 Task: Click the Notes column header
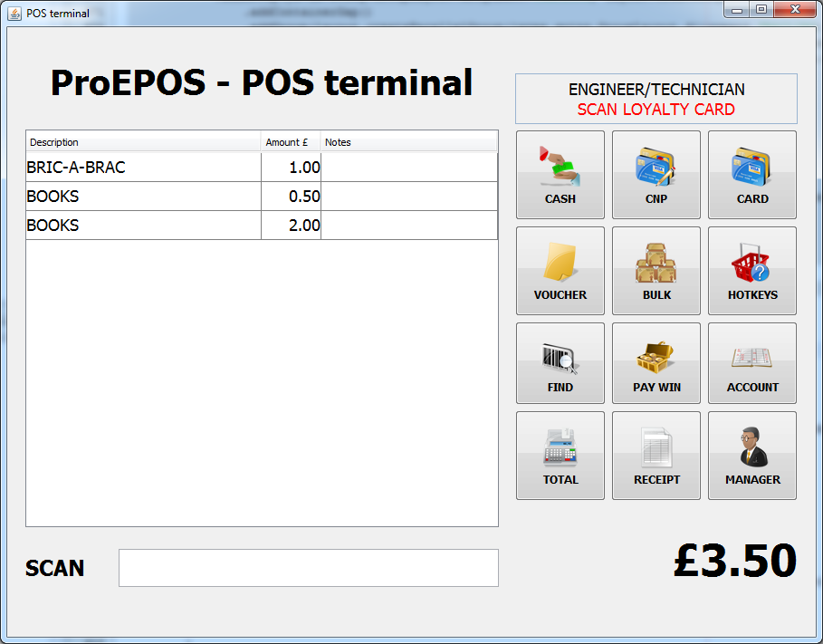[x=407, y=142]
